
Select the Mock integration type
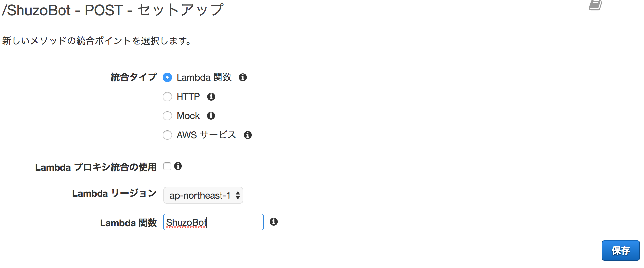[x=167, y=116]
